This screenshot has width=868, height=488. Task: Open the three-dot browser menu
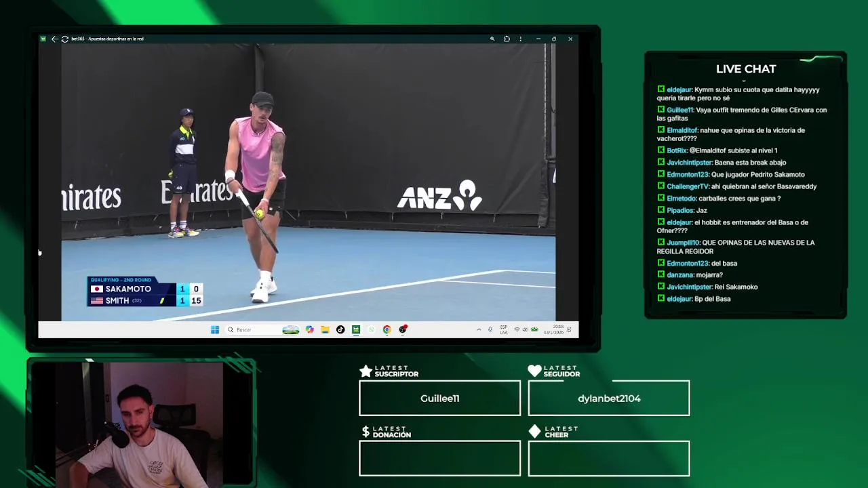(x=521, y=39)
